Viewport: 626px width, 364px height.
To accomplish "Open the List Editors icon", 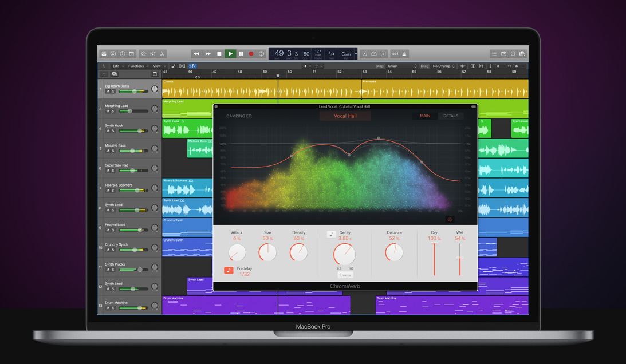I will 494,53.
